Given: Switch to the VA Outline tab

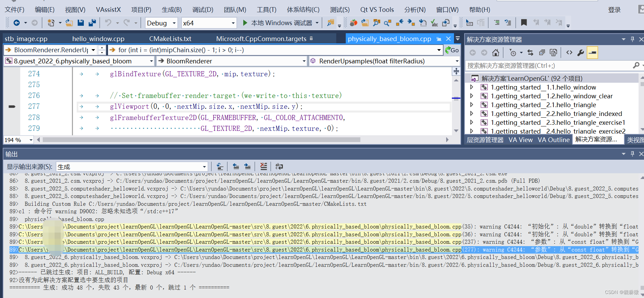Looking at the screenshot, I should coord(553,140).
